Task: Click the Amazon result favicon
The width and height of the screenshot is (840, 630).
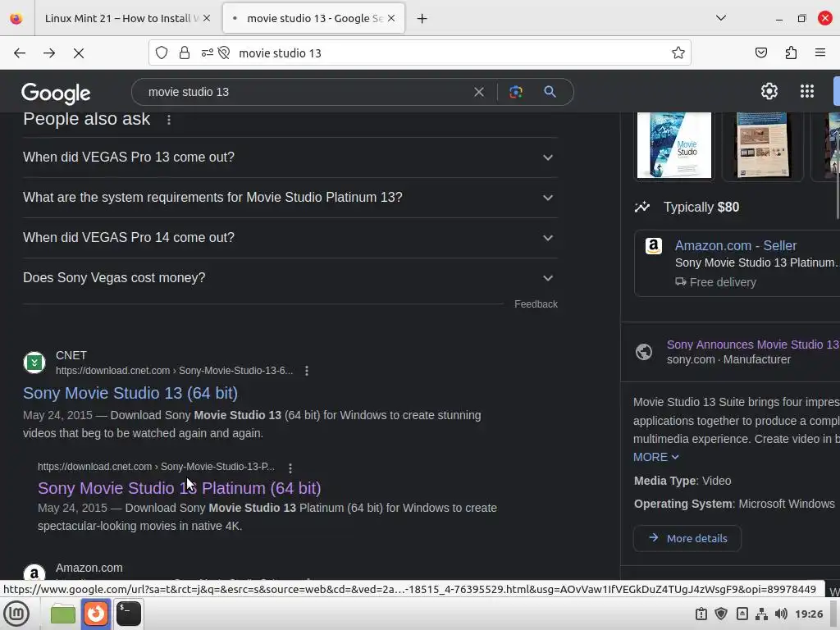Action: coord(34,573)
